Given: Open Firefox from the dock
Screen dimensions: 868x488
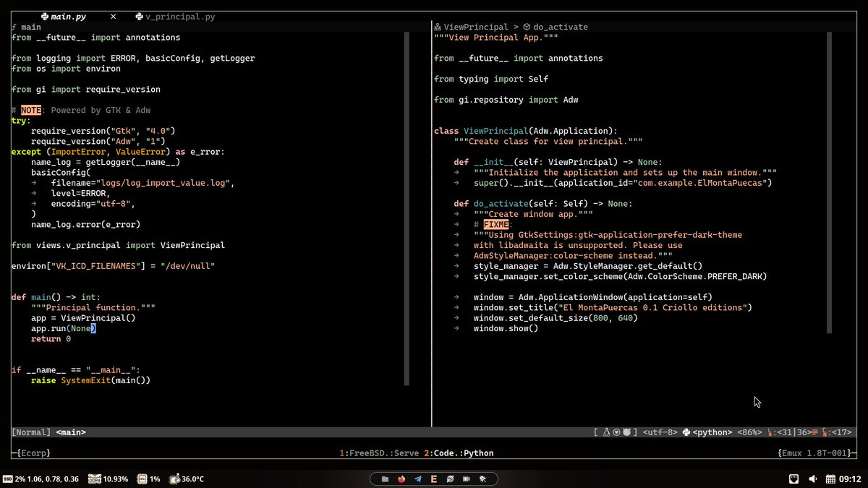Looking at the screenshot, I should click(401, 479).
